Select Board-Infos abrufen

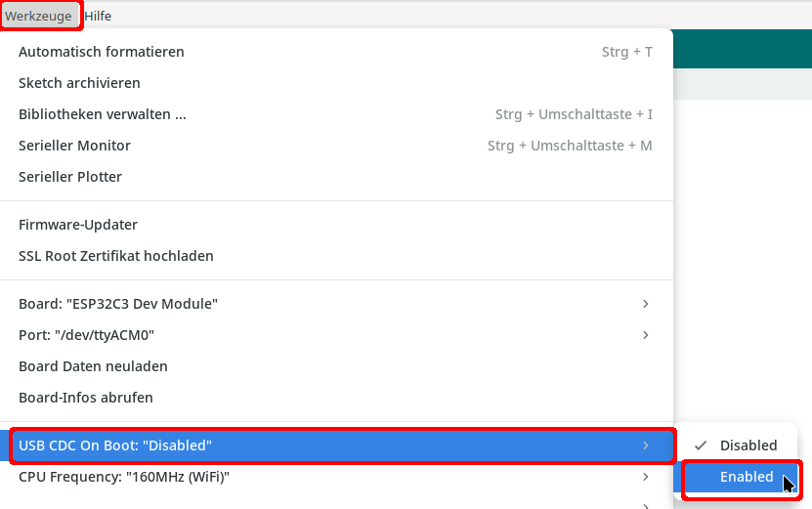point(86,398)
